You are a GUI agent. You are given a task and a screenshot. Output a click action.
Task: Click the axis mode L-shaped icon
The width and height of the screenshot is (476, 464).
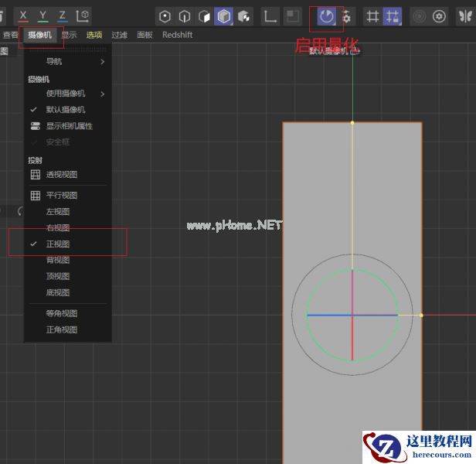point(270,16)
